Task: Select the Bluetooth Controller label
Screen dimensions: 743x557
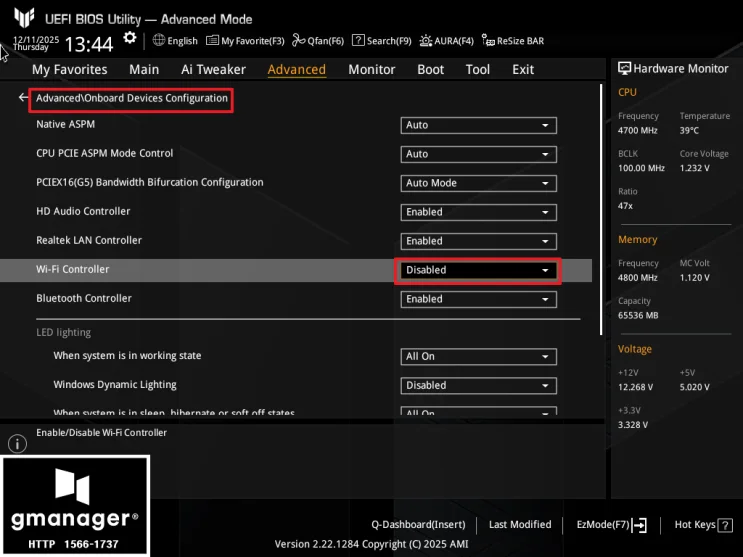Action: (x=84, y=298)
